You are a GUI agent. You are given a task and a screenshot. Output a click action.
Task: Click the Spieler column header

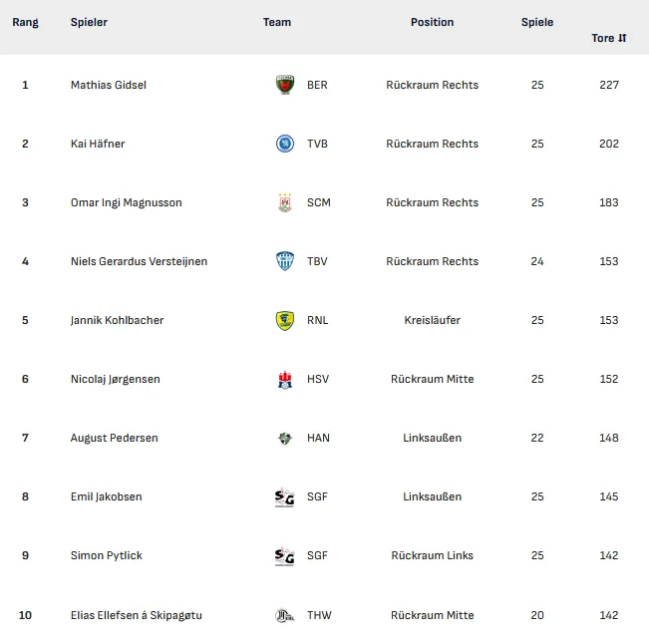click(89, 22)
